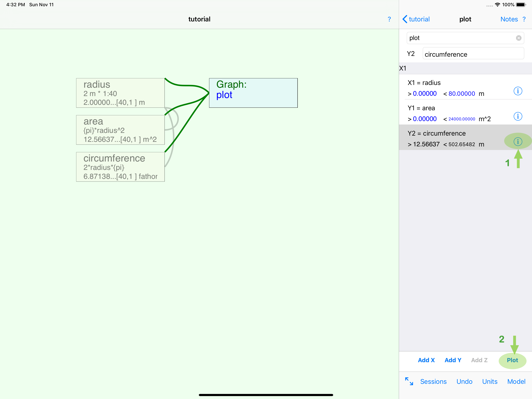
Task: Open info for X1 radius row
Action: click(518, 91)
